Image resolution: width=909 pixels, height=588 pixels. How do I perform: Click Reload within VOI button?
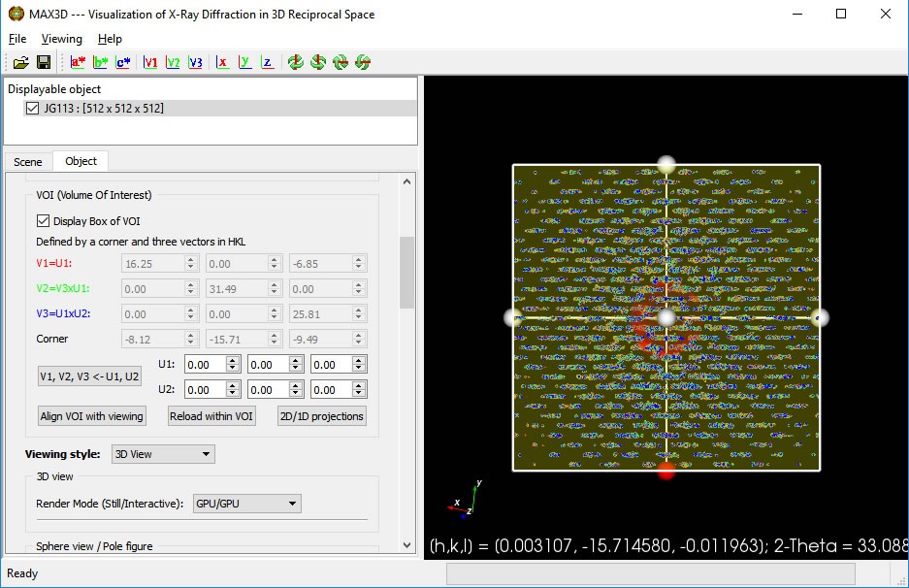211,416
